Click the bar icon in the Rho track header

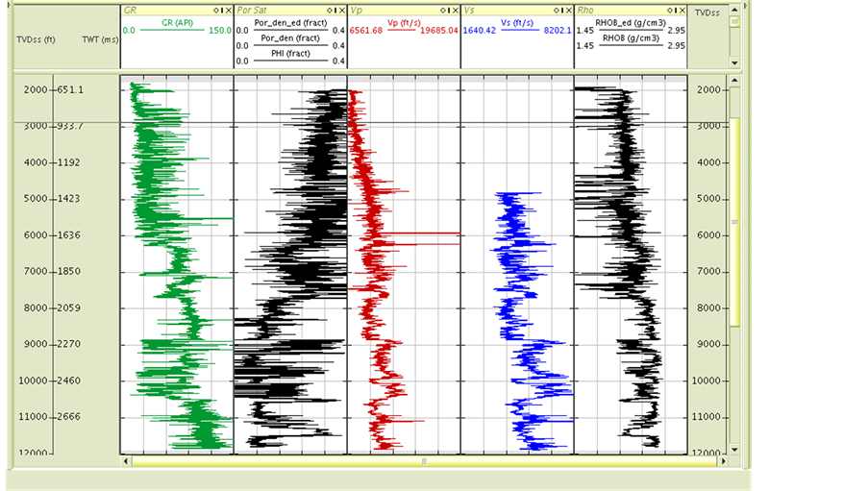[x=674, y=10]
